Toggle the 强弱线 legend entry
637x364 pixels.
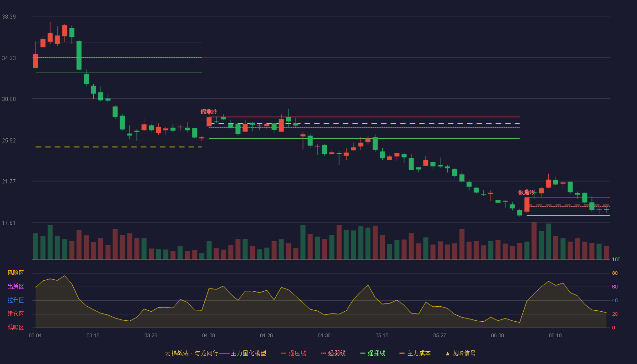[x=333, y=353]
